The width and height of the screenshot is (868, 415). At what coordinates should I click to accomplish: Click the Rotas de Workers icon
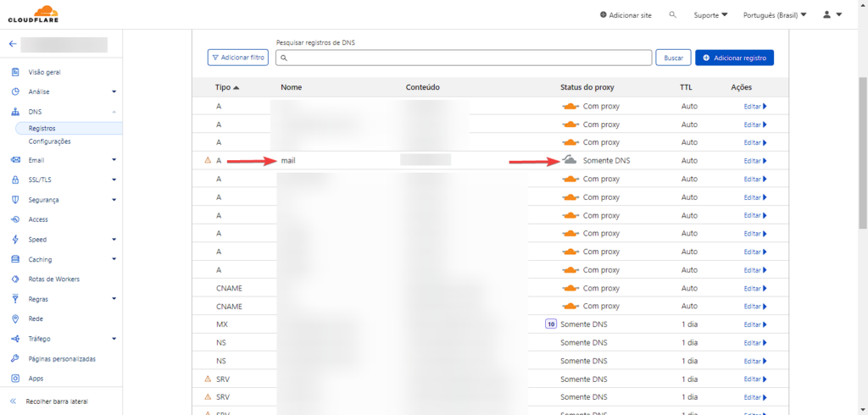coord(15,279)
